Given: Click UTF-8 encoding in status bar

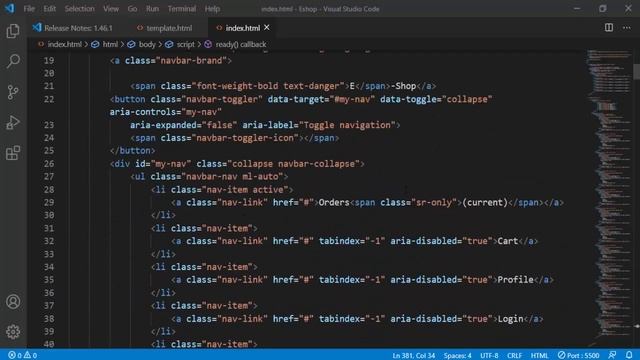Looking at the screenshot, I should [489, 355].
